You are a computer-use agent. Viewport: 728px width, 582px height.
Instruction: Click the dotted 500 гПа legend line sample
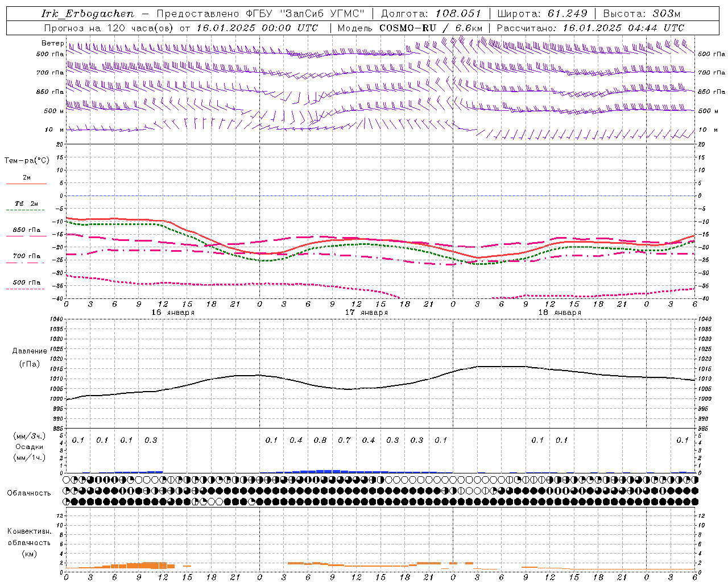coord(26,289)
